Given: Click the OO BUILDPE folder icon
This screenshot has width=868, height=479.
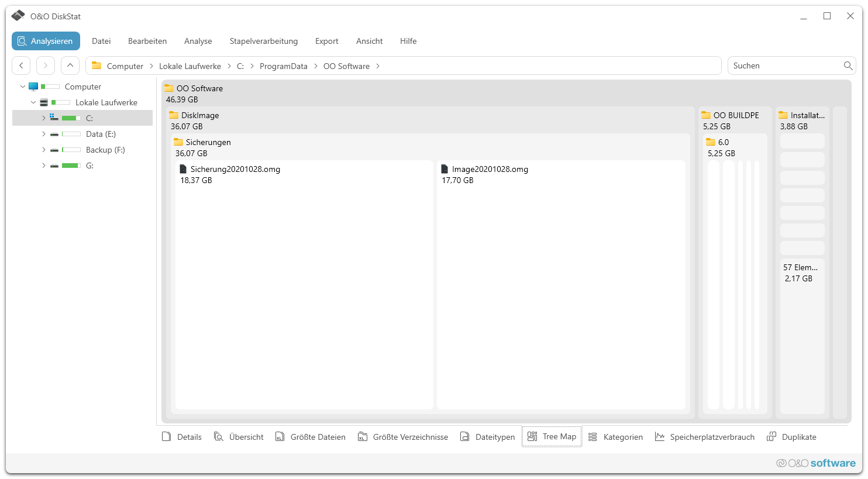Looking at the screenshot, I should point(706,115).
